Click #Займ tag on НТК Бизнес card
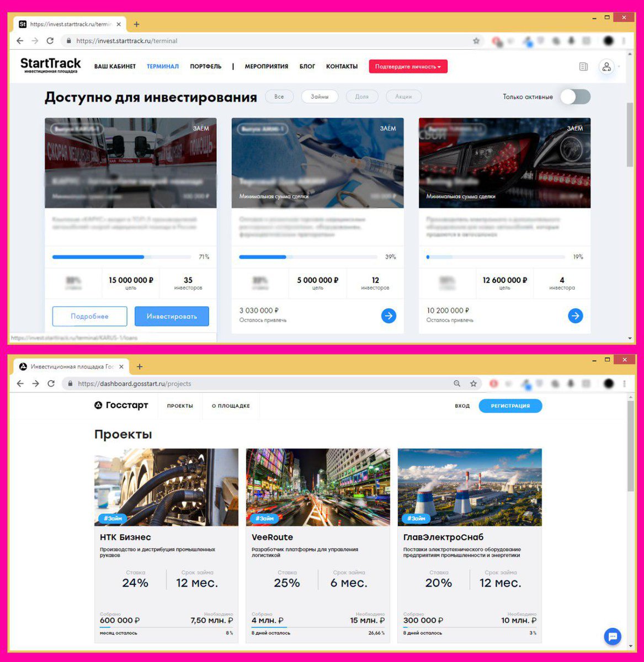The image size is (644, 662). click(113, 519)
